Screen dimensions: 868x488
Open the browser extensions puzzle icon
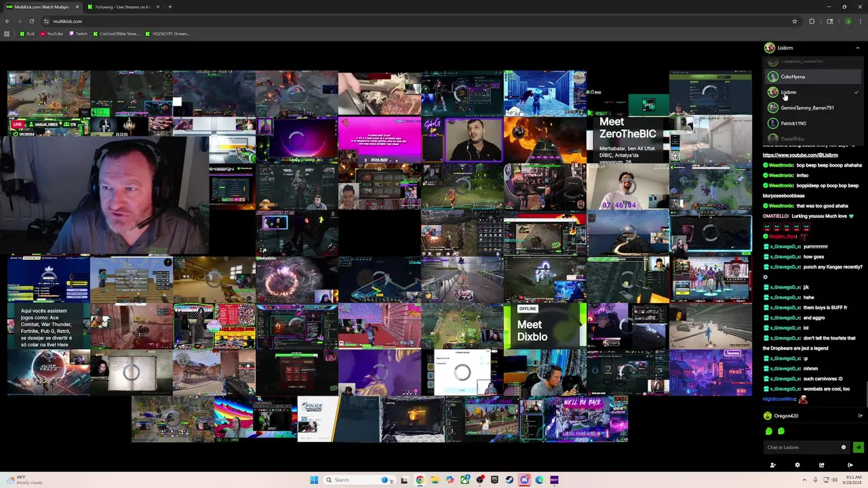pyautogui.click(x=812, y=21)
